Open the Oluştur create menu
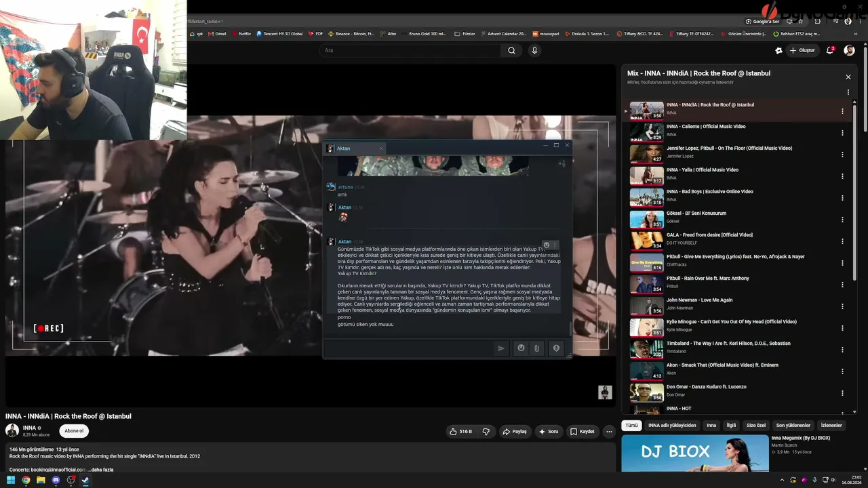 (x=802, y=50)
